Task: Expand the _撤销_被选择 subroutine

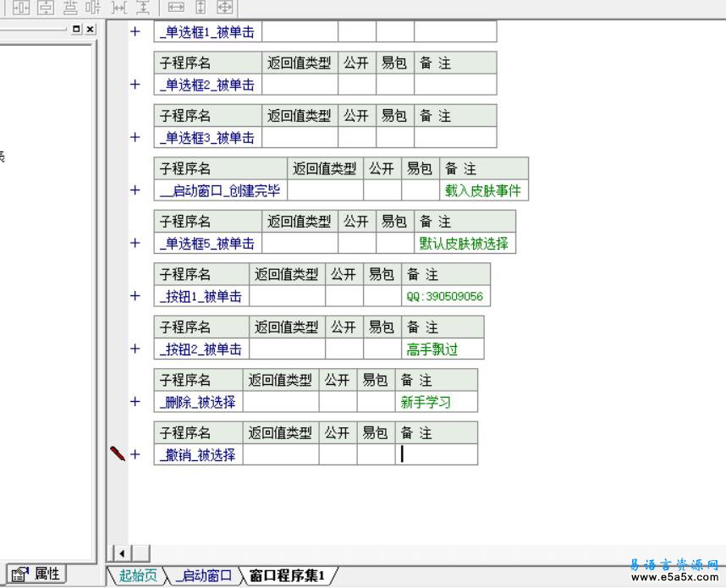Action: tap(135, 453)
